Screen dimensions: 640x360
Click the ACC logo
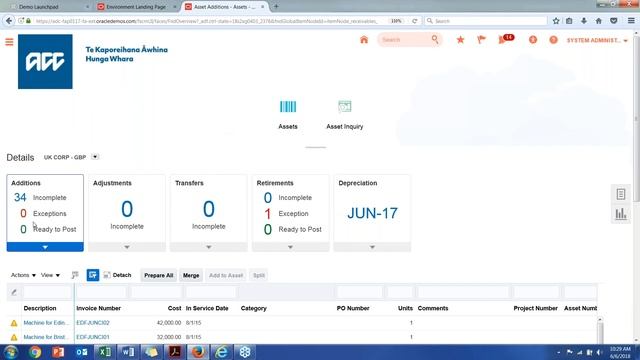tap(45, 62)
